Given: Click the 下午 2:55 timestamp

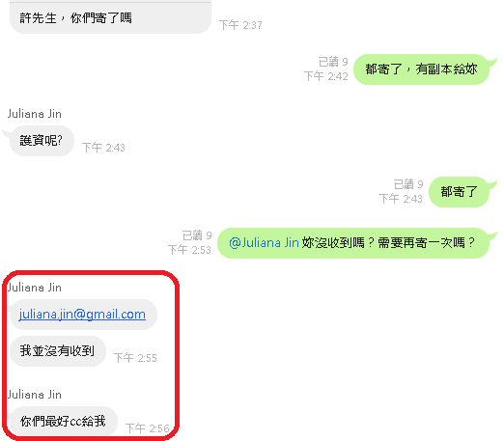Looking at the screenshot, I should [x=135, y=358].
